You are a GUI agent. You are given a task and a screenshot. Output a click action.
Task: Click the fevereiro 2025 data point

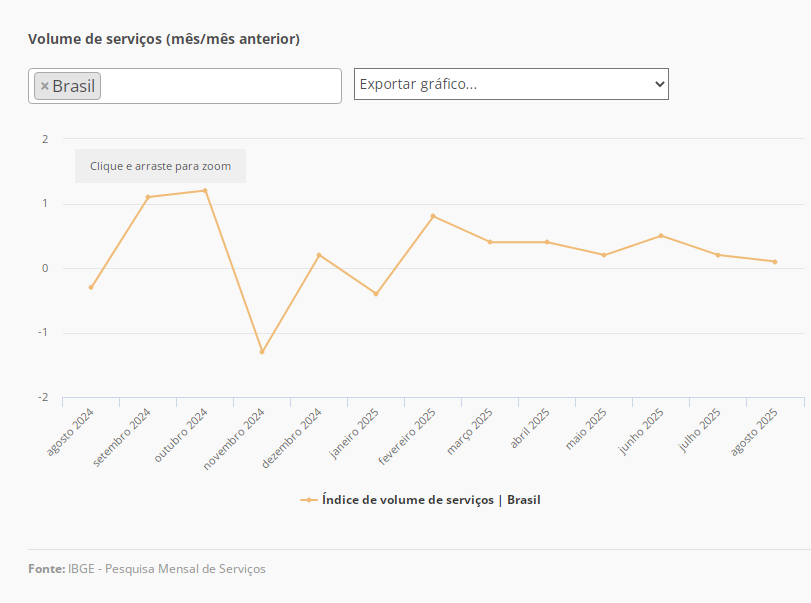point(433,216)
